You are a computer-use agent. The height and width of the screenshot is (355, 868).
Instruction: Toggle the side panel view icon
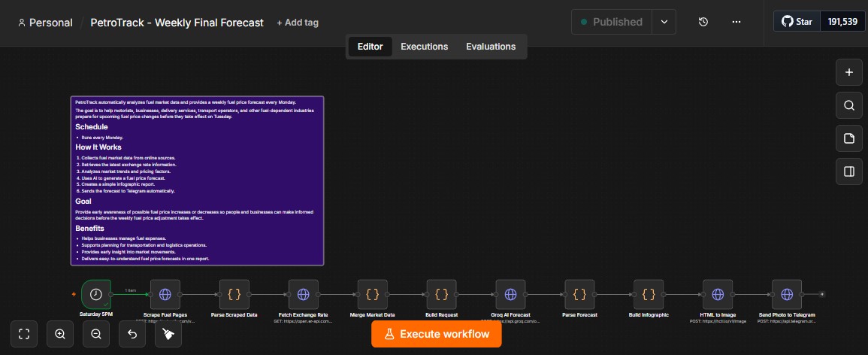(x=848, y=171)
